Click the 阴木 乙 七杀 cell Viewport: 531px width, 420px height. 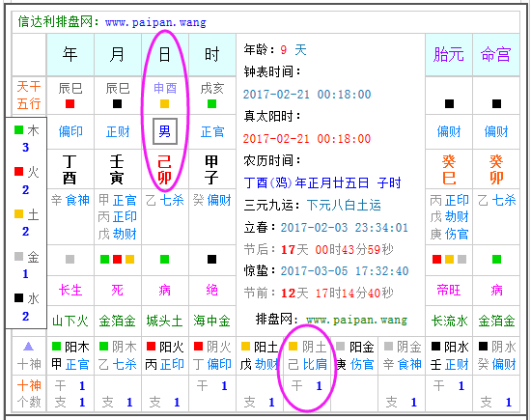(x=118, y=355)
